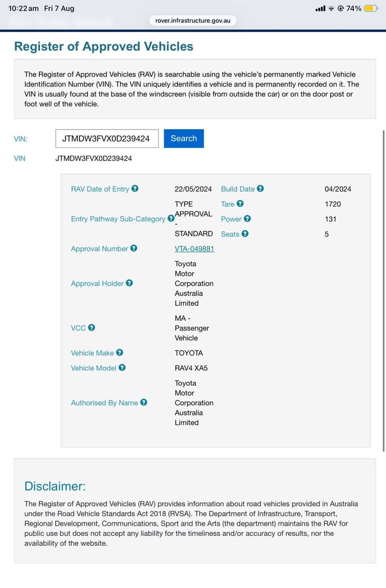This screenshot has width=386, height=588.
Task: Open help icon beside Vehicle Make
Action: point(120,353)
